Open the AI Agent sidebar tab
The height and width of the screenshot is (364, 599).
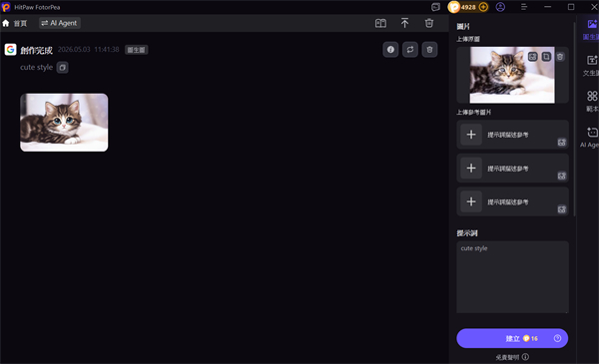[x=590, y=137]
